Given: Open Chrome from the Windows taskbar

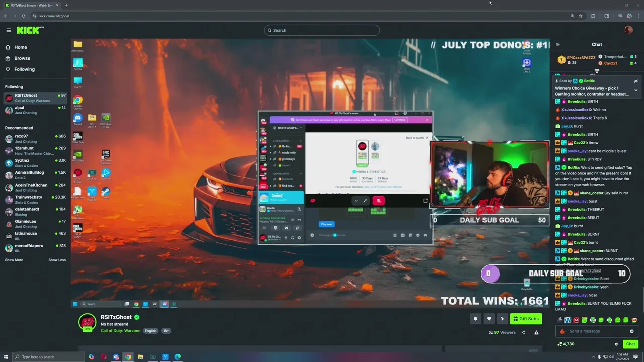Looking at the screenshot, I should pos(128,357).
